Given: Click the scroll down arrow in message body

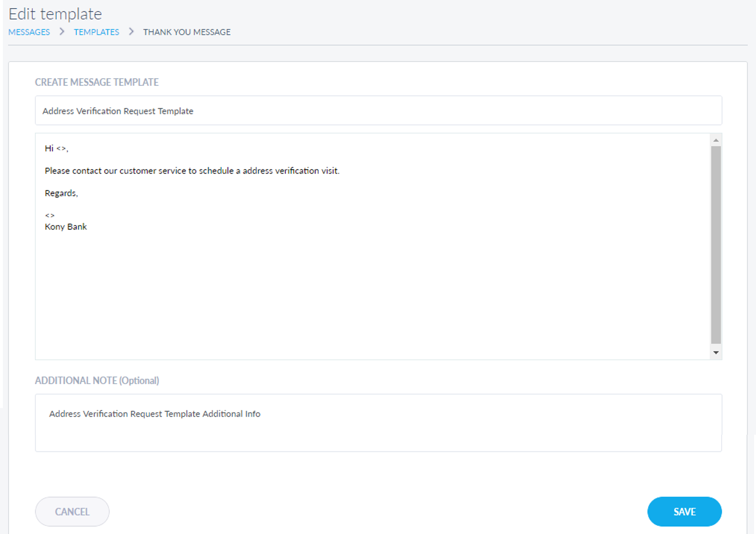Looking at the screenshot, I should point(715,353).
